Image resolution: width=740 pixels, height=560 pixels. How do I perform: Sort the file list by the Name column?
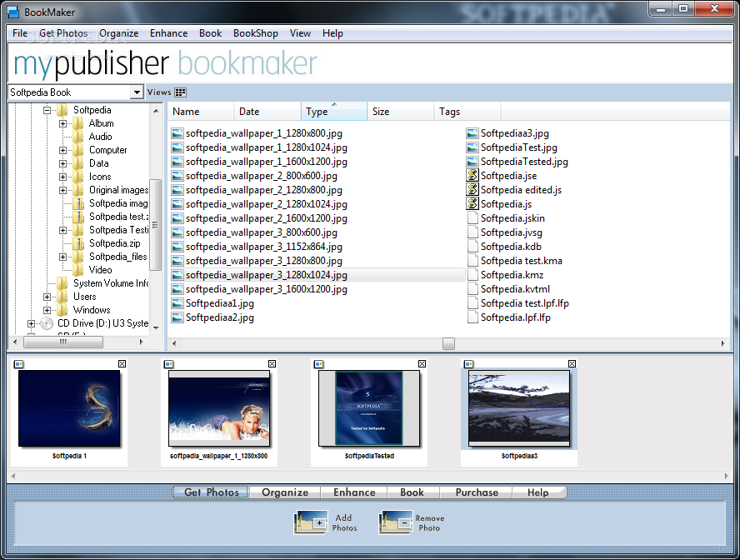click(x=201, y=112)
